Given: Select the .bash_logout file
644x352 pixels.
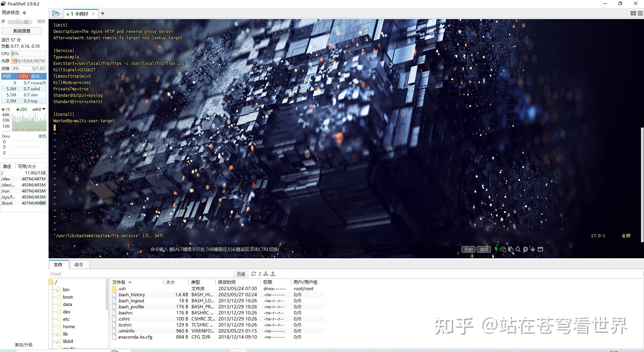Looking at the screenshot, I should pos(218,301).
